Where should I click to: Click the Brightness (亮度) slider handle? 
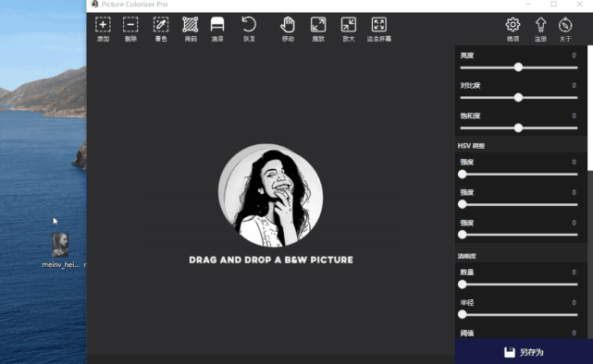(518, 67)
